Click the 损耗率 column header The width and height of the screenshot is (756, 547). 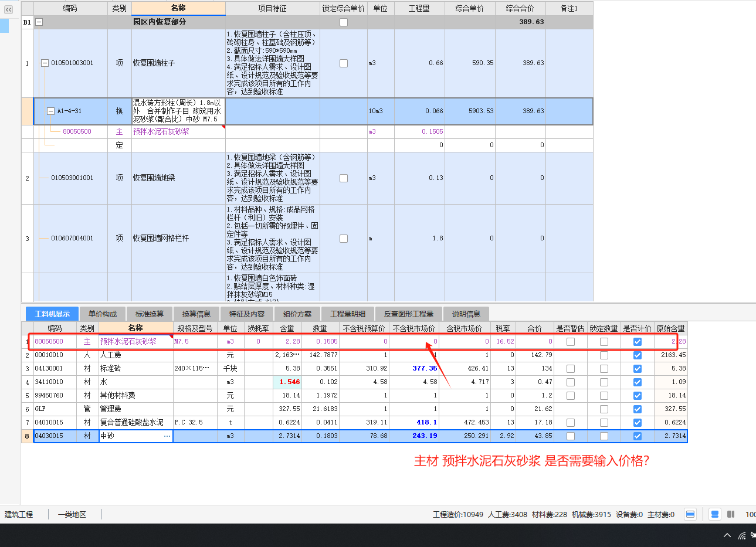coord(258,328)
